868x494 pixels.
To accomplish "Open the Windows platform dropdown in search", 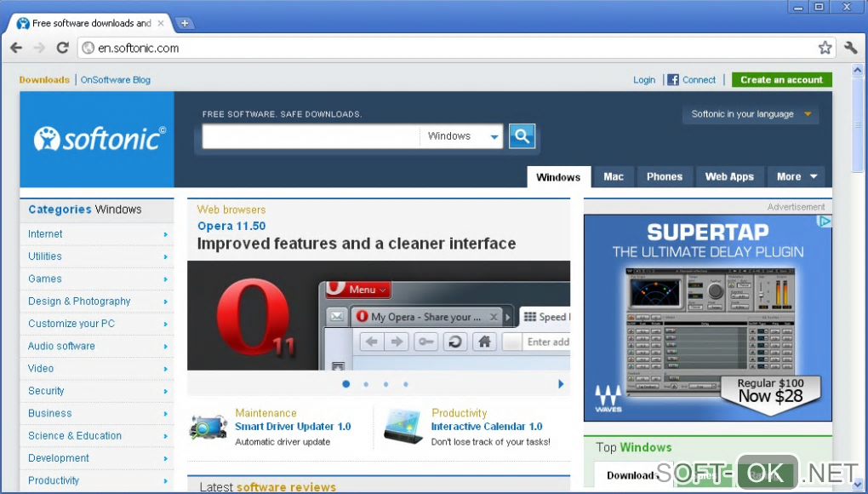I will pos(462,136).
